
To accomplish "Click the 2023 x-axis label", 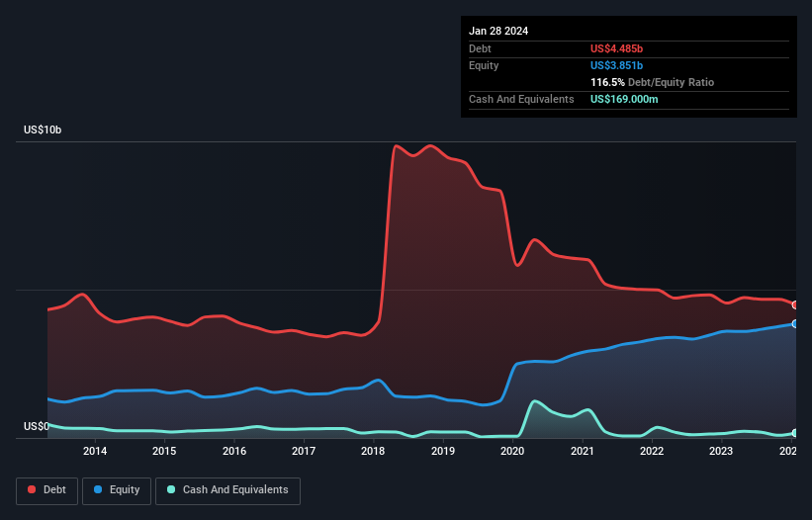I will point(721,451).
